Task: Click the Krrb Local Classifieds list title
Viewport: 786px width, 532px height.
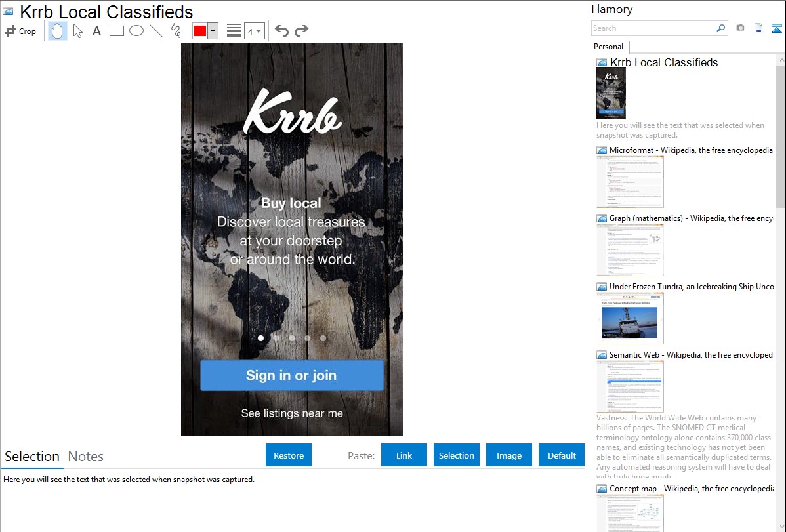Action: pyautogui.click(x=664, y=63)
